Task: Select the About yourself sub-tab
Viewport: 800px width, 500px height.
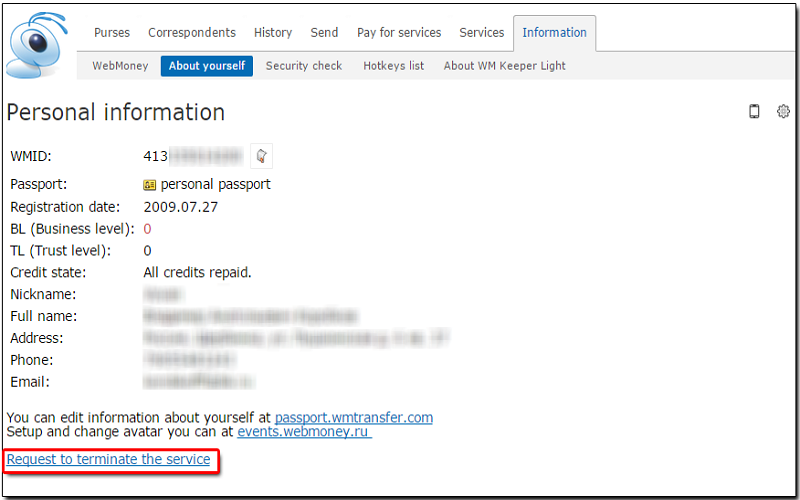Action: [207, 66]
